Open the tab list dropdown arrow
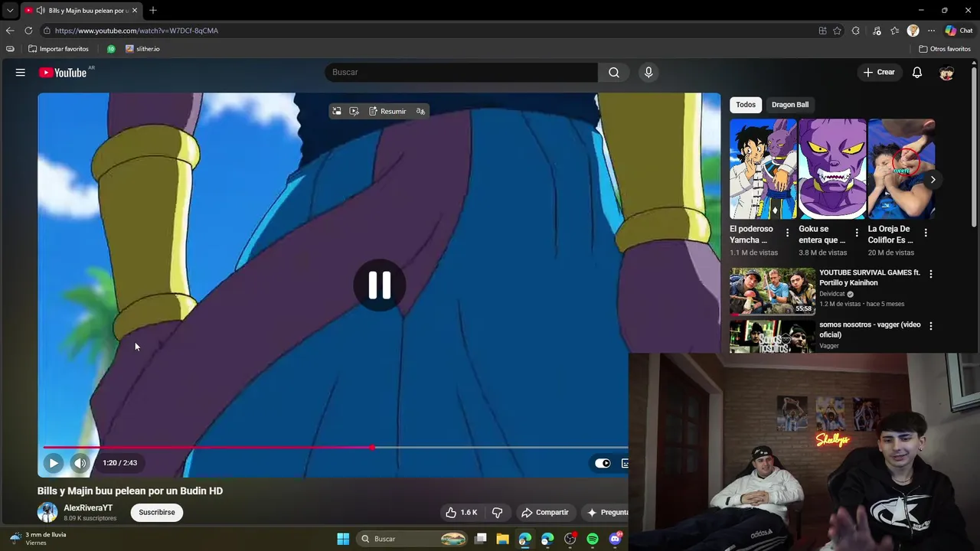The image size is (980, 551). 10,11
